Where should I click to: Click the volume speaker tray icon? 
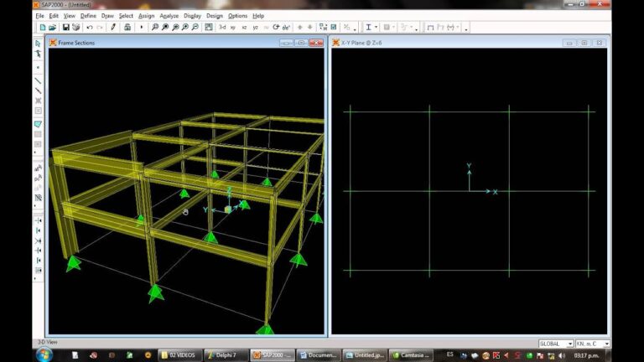(562, 355)
